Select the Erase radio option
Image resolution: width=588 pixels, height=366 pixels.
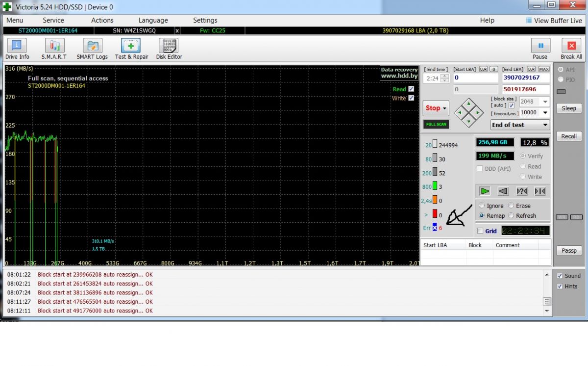pos(511,206)
